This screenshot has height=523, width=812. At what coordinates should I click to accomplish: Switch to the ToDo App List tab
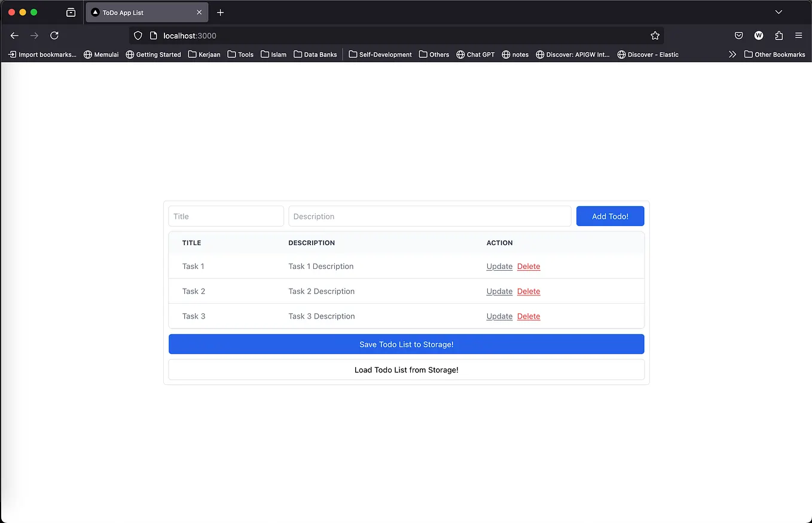coord(144,12)
